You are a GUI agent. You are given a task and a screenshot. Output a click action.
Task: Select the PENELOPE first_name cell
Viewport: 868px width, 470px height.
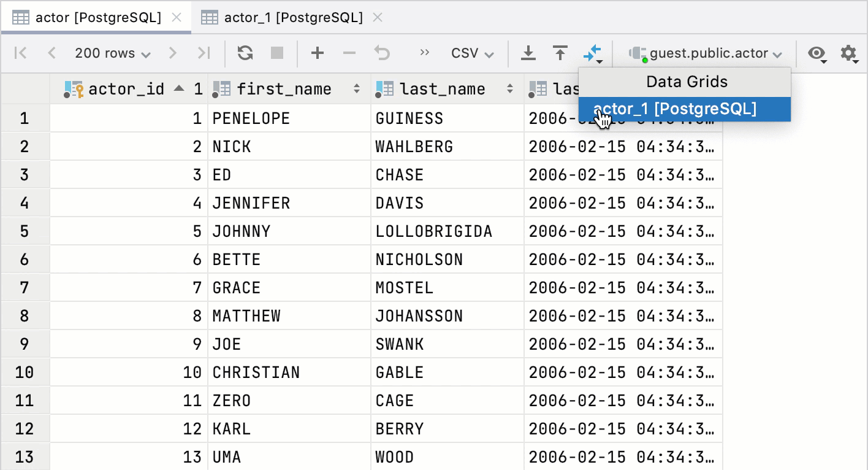coord(289,118)
